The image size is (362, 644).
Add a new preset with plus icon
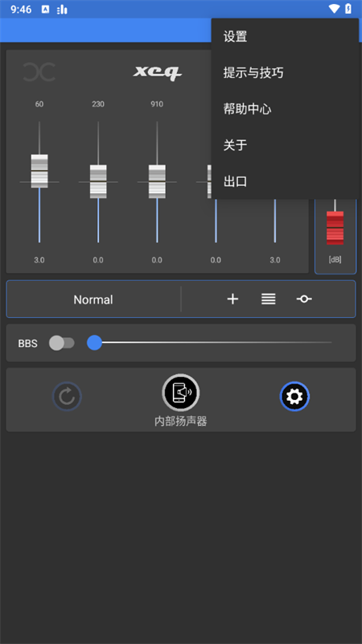coord(232,299)
